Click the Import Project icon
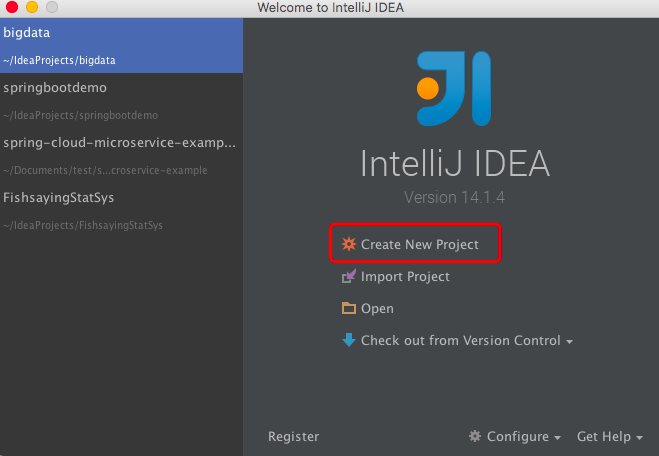 pyautogui.click(x=348, y=277)
